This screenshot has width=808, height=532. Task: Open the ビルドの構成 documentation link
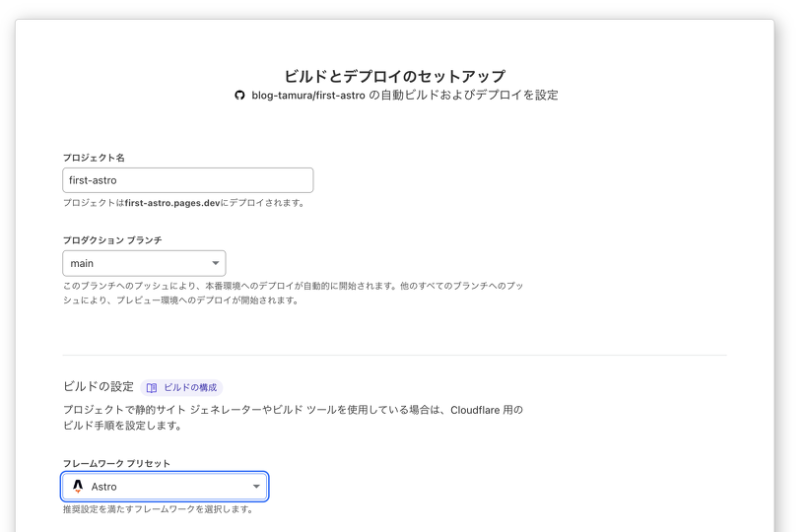point(181,388)
